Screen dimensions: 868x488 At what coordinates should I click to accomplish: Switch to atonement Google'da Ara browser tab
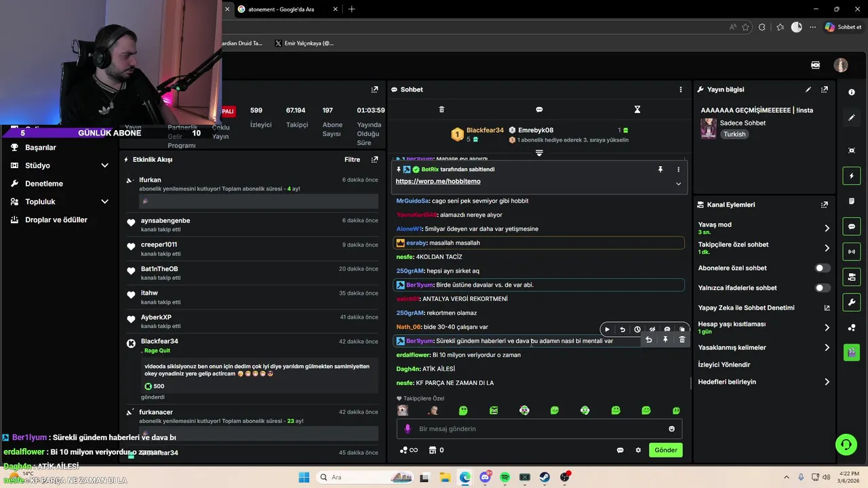click(x=280, y=9)
